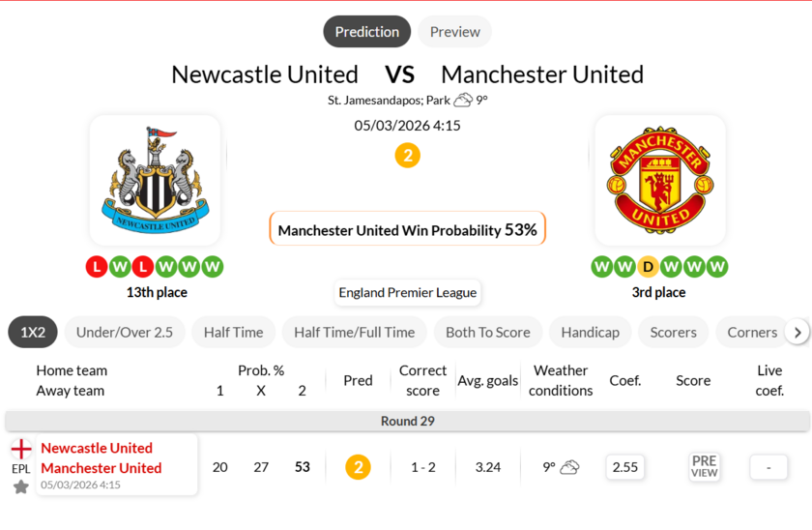Click the Newcastle United club crest
Screen dimensions: 812x530
coord(155,181)
